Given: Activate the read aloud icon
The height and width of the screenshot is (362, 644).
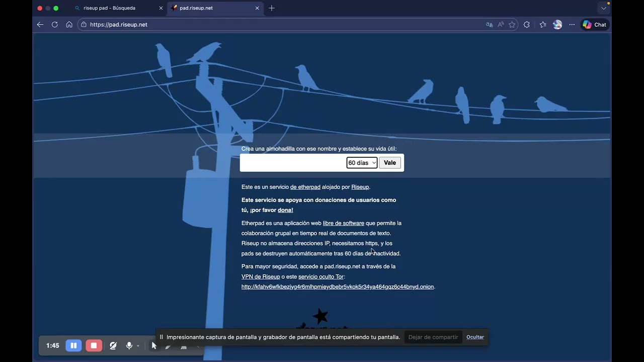Looking at the screenshot, I should point(501,25).
